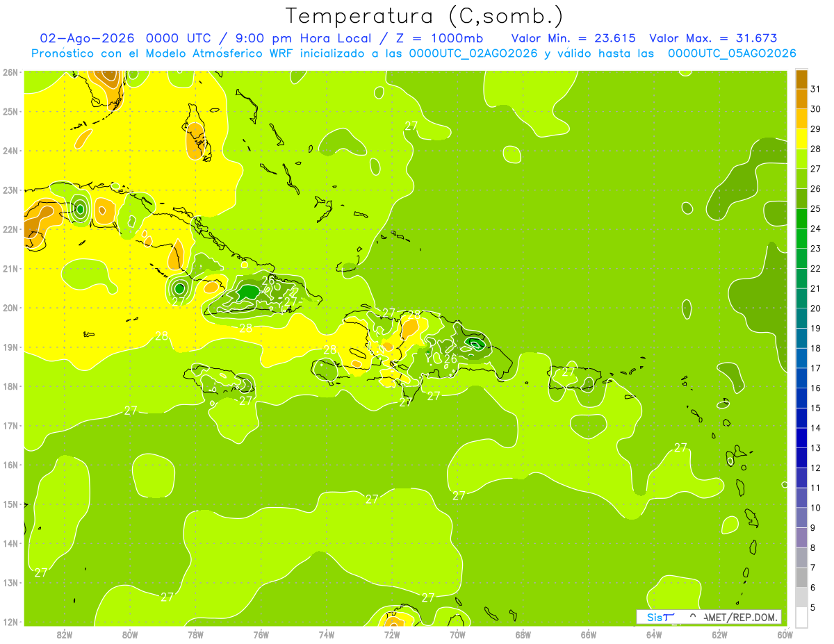Click the latitude axis label "24N"

[10, 151]
